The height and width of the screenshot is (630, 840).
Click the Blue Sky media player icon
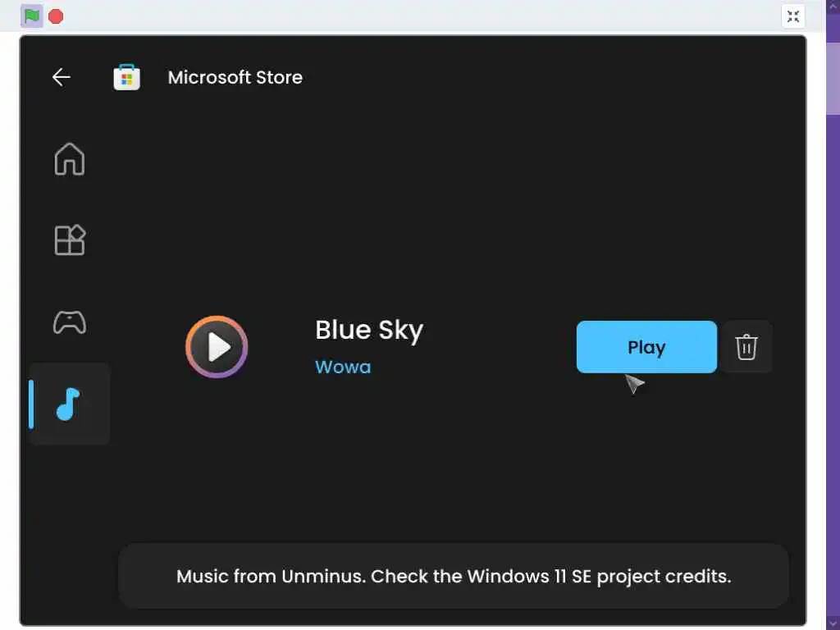pyautogui.click(x=217, y=347)
